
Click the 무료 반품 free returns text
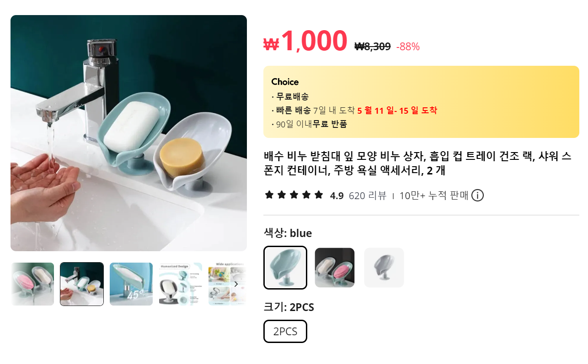click(330, 124)
